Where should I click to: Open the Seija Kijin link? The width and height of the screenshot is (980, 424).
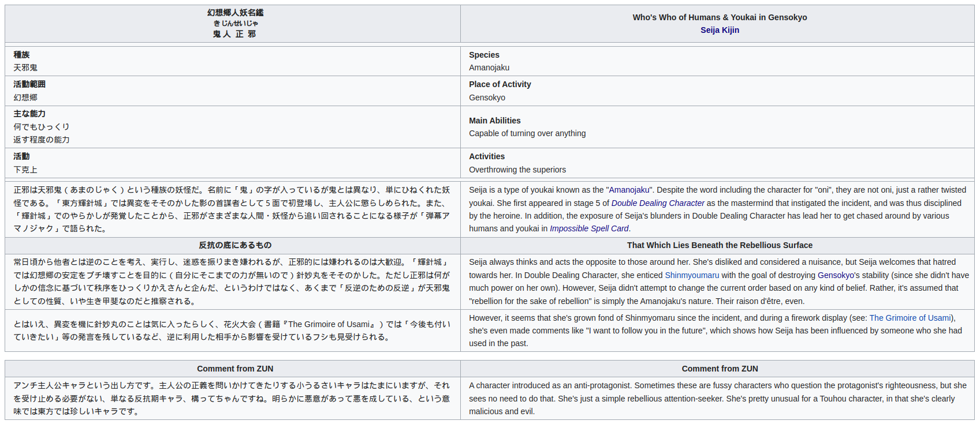click(720, 30)
